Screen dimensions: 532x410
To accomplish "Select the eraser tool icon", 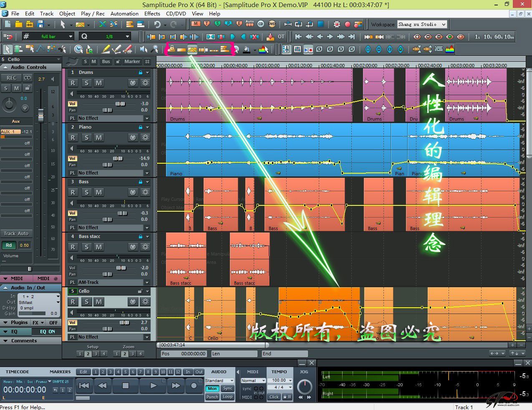I will [x=128, y=49].
